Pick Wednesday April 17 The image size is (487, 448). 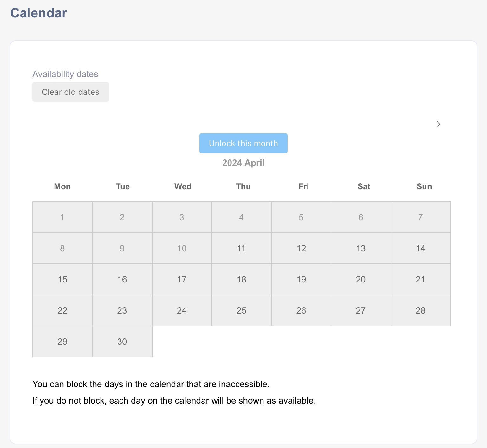point(182,279)
